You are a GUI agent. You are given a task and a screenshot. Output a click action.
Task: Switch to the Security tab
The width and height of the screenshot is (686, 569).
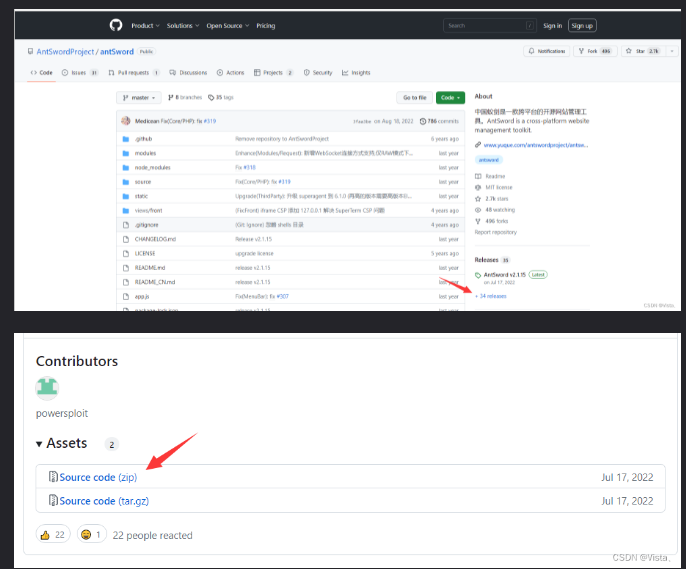(x=318, y=73)
